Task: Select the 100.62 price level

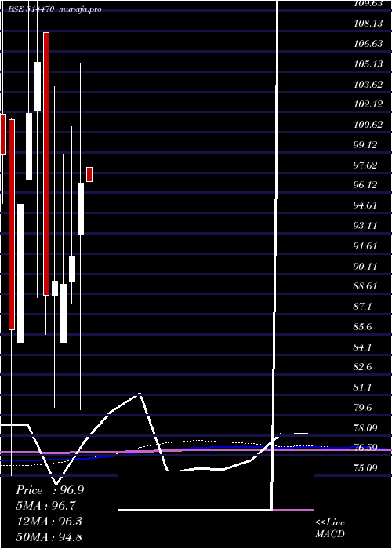Action: coord(368,125)
